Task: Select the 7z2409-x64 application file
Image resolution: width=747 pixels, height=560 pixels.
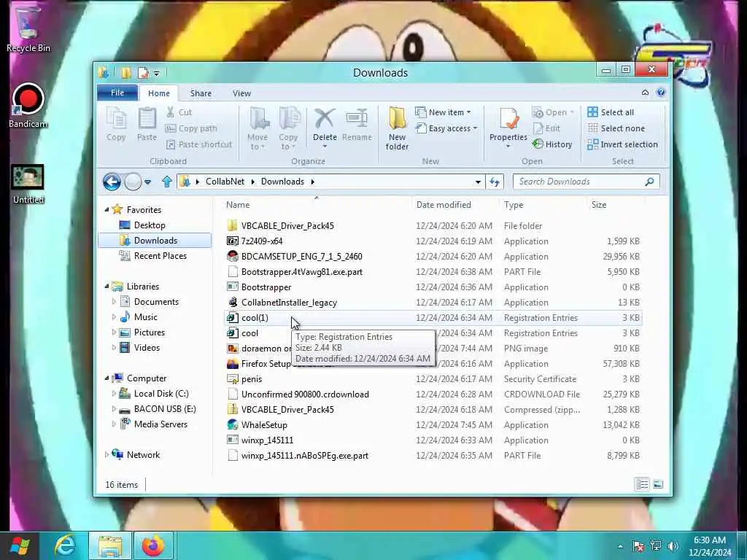Action: tap(433, 241)
